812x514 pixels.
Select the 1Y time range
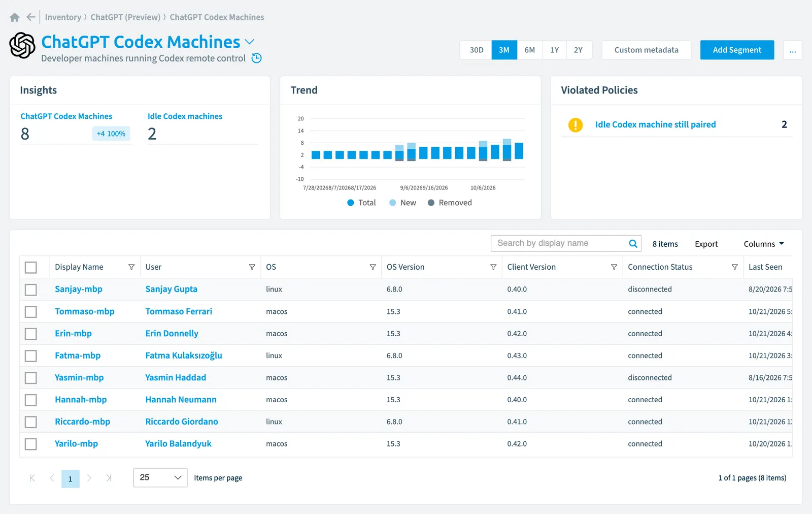tap(555, 50)
